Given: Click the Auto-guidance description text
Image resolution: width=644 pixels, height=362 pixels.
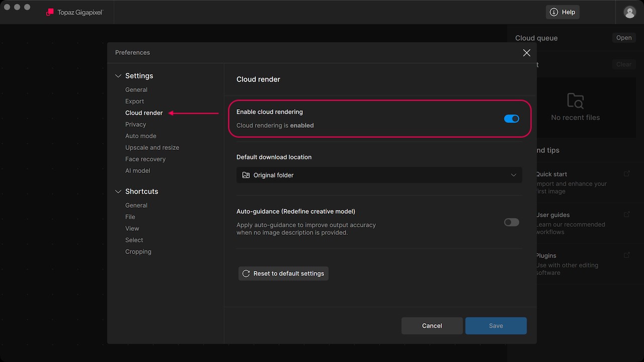Looking at the screenshot, I should coord(306,229).
